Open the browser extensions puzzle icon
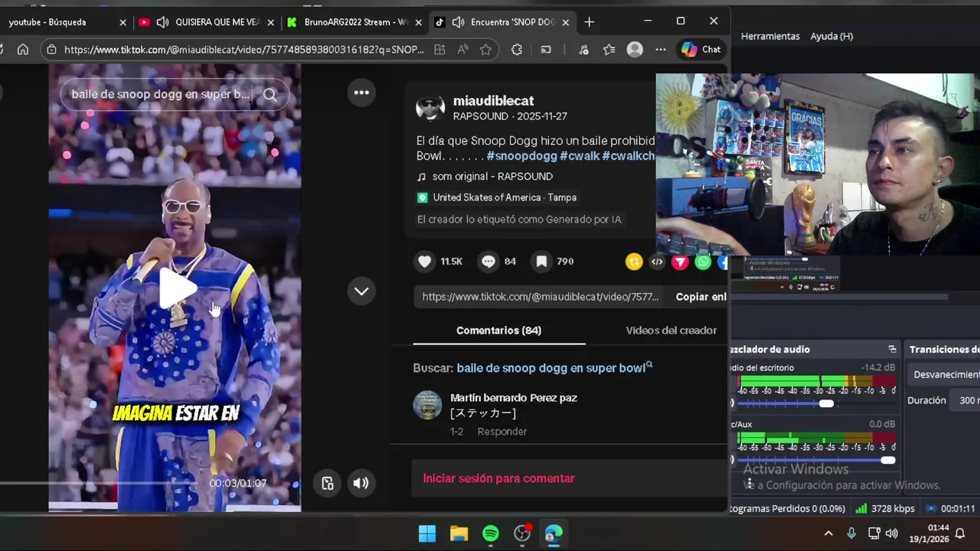Image resolution: width=980 pixels, height=551 pixels. [517, 50]
